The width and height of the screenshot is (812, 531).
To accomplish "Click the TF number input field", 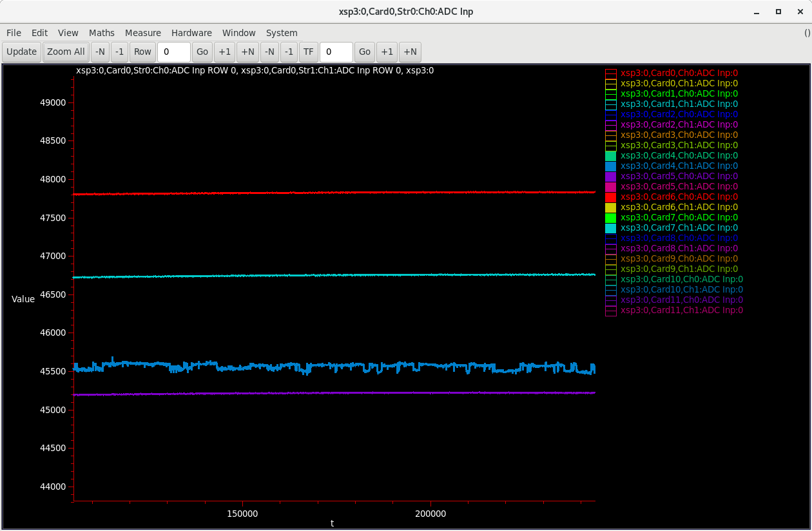I will [x=336, y=52].
